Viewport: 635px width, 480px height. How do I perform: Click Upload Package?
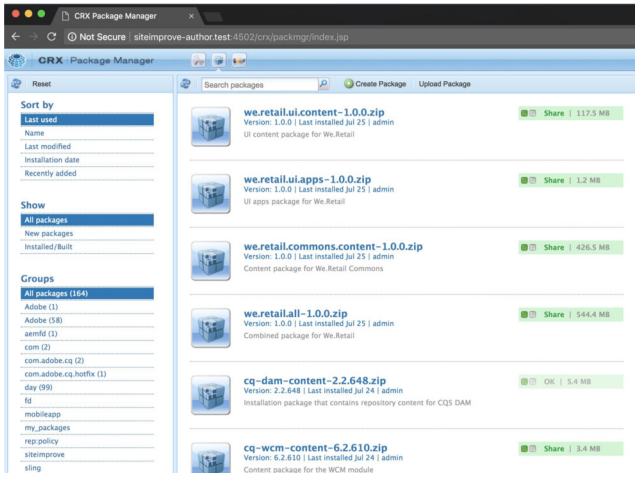click(445, 84)
